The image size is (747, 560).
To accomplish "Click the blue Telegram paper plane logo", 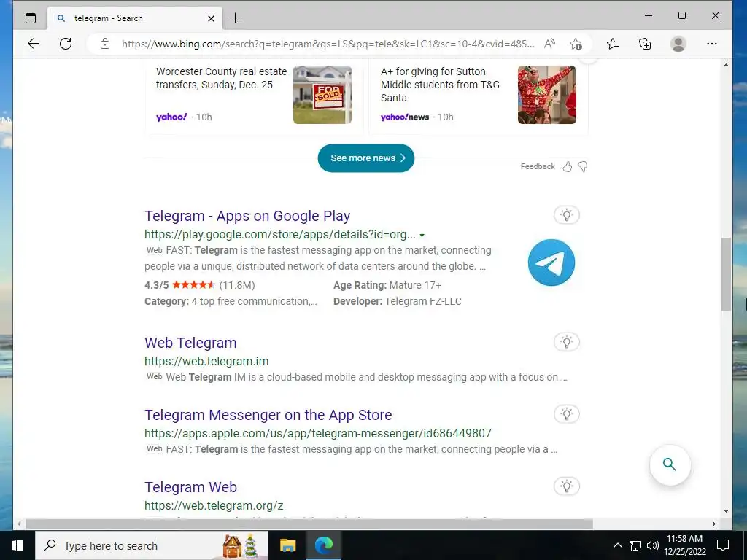I will click(x=551, y=262).
